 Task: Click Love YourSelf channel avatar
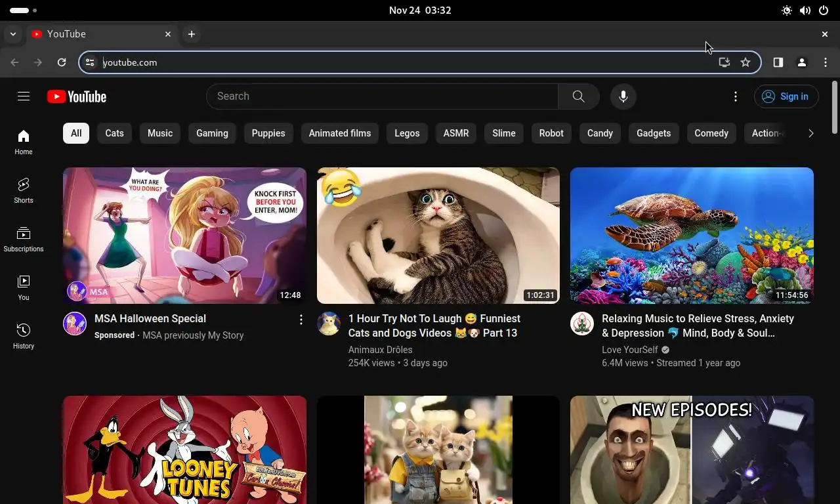pos(582,324)
